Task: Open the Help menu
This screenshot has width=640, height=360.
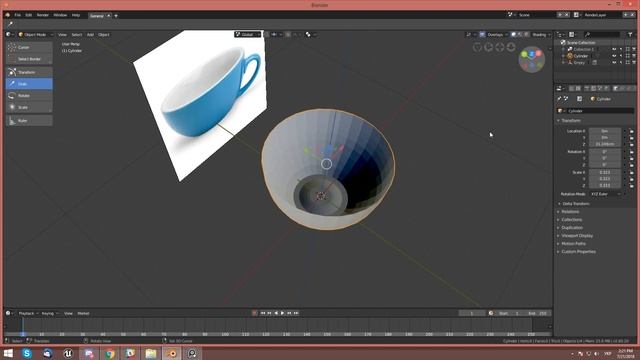Action: click(76, 15)
